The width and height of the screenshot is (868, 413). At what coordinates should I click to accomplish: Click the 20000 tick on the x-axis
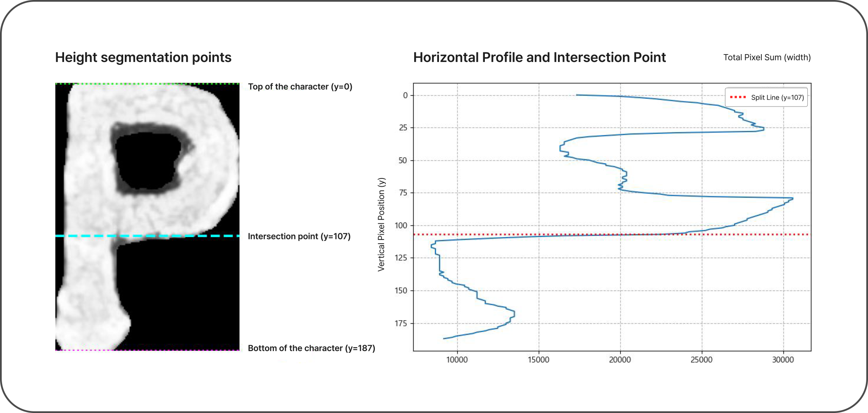coord(620,360)
